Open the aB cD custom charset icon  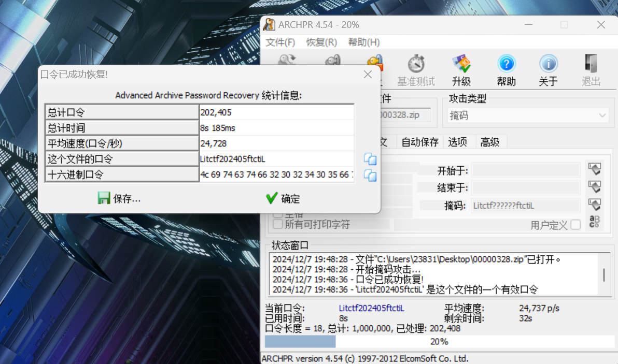(594, 222)
